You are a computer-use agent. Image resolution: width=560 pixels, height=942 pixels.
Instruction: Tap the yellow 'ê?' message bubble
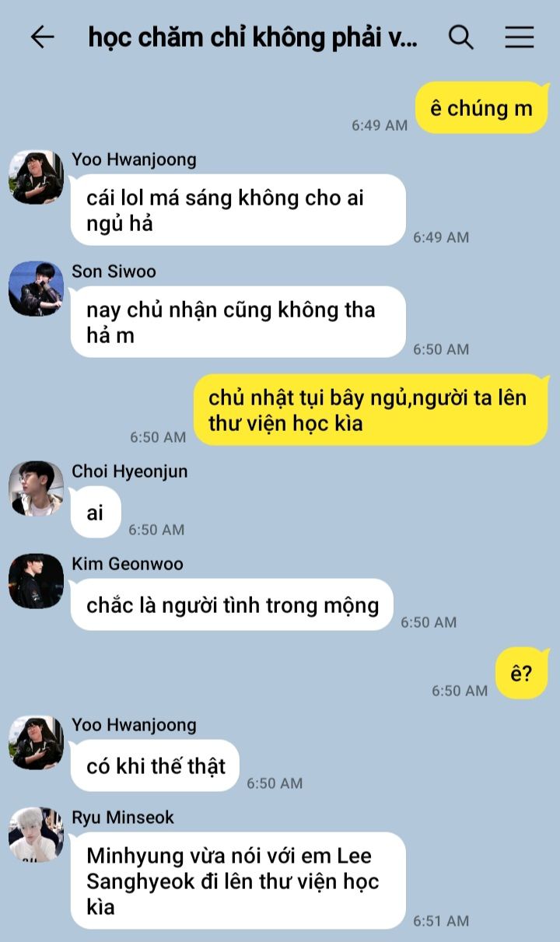(x=522, y=674)
